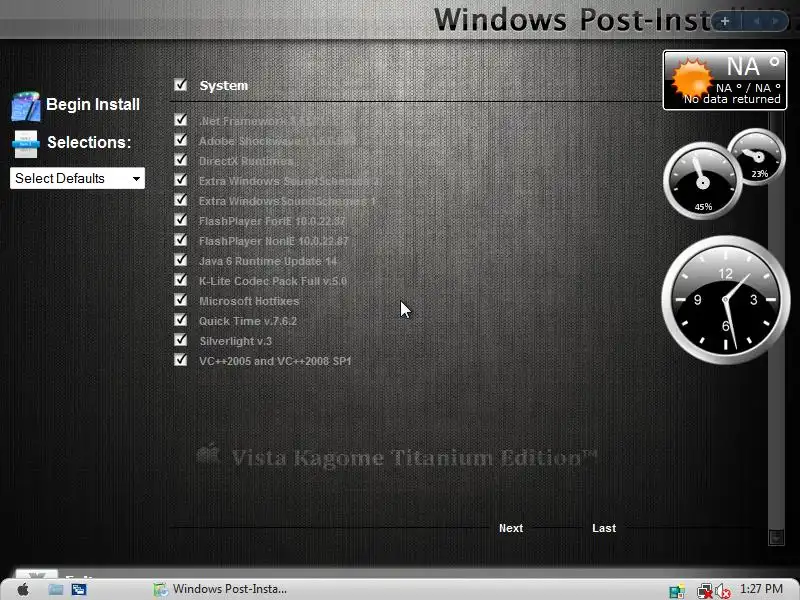
Task: Click the green blue tray icon
Action: coord(678,591)
